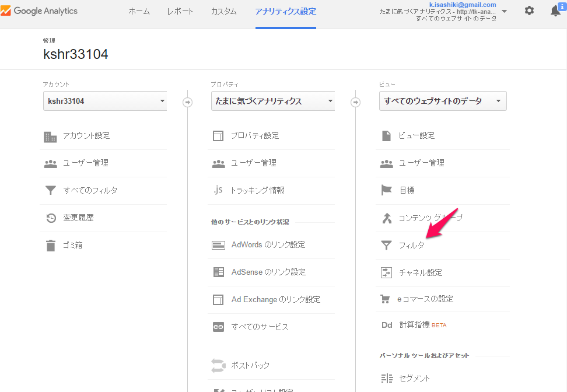
Task: Click arrow circle between account and property
Action: [187, 102]
